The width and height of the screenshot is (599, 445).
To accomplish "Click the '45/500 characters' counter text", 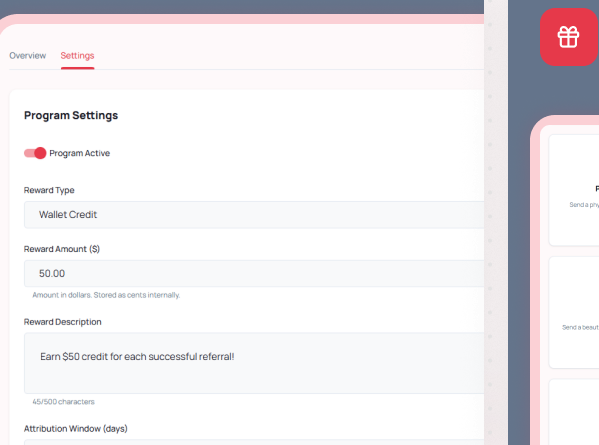I will pos(63,402).
